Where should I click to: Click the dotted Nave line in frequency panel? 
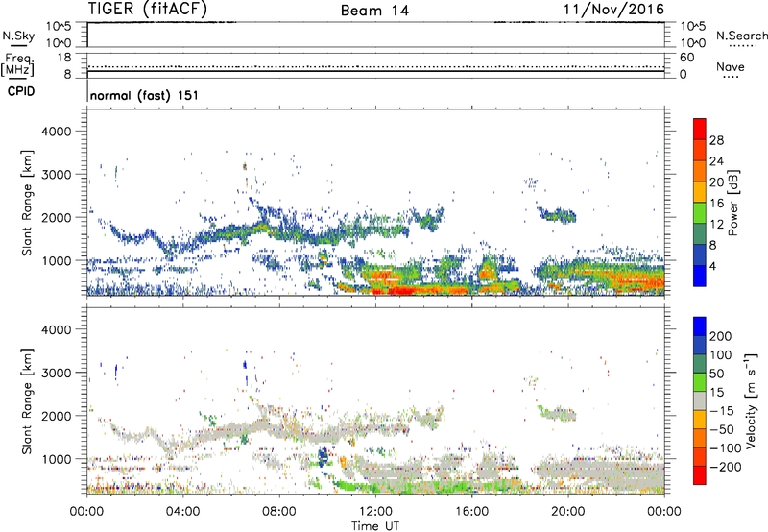[375, 66]
